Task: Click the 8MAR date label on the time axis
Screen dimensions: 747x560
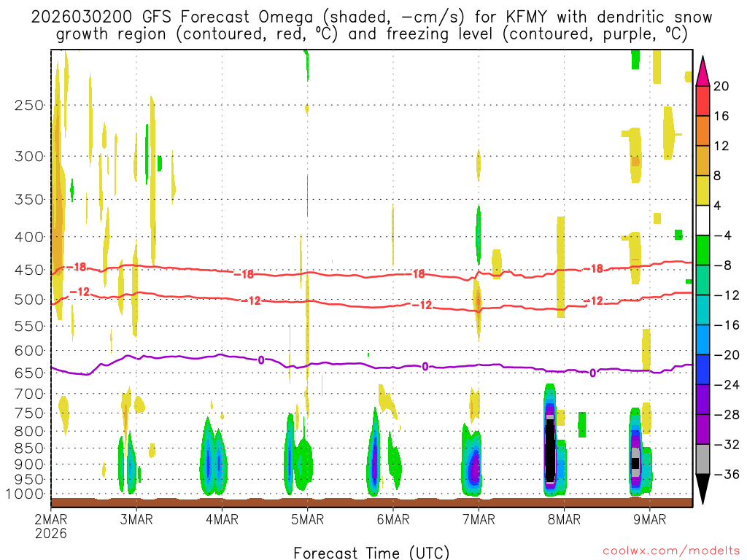Action: click(564, 519)
